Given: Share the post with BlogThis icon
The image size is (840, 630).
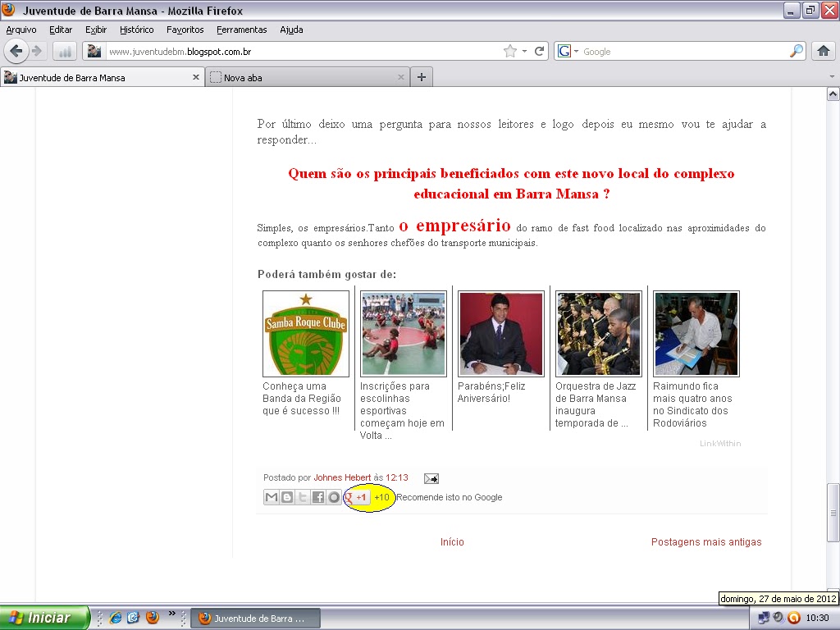Looking at the screenshot, I should (x=287, y=497).
